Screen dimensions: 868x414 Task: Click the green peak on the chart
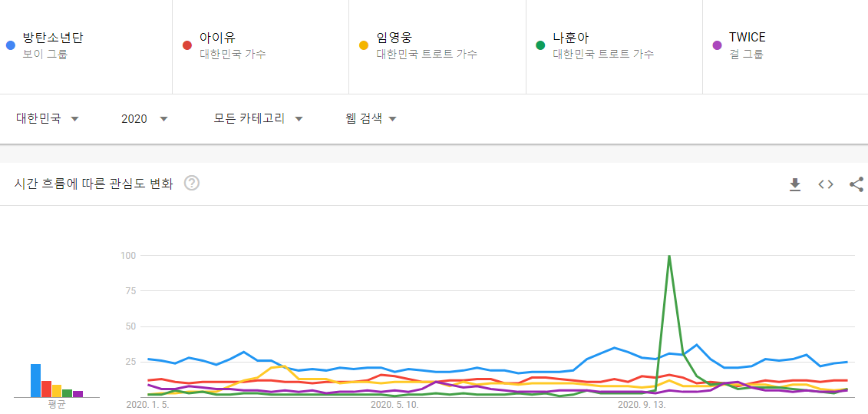point(669,257)
